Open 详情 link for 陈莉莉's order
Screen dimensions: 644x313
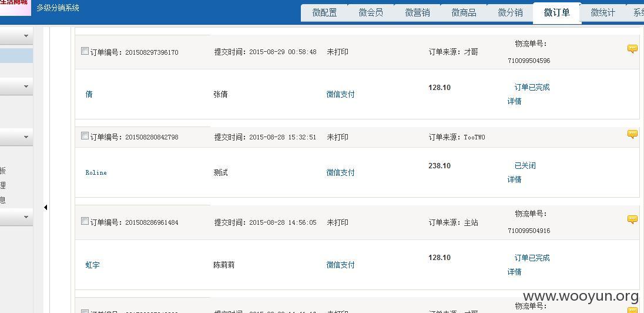point(514,272)
